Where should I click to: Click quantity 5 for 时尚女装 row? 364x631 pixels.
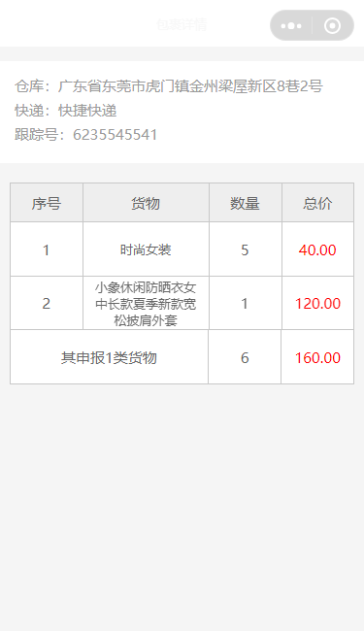click(245, 249)
